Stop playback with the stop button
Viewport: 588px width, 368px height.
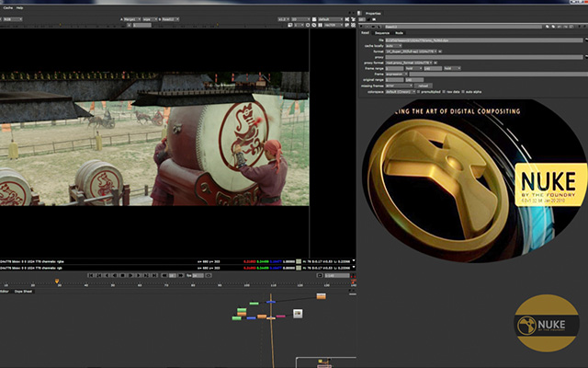(122, 275)
